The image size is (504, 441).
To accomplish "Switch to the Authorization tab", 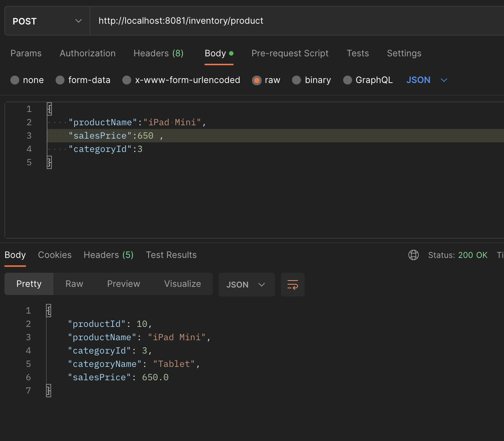I will (x=87, y=53).
